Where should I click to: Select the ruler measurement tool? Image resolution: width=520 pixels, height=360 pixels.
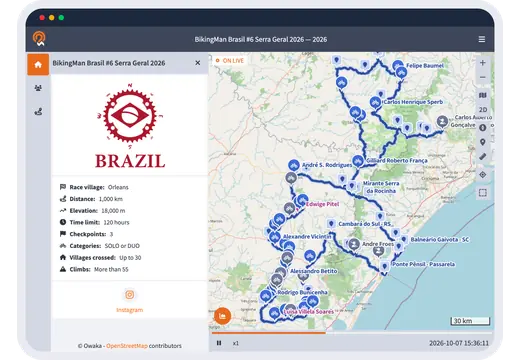pyautogui.click(x=483, y=157)
